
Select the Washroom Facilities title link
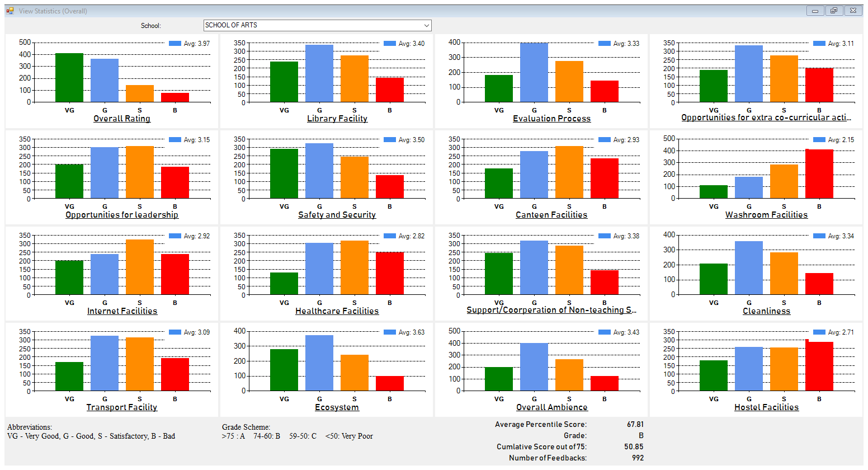click(x=766, y=215)
